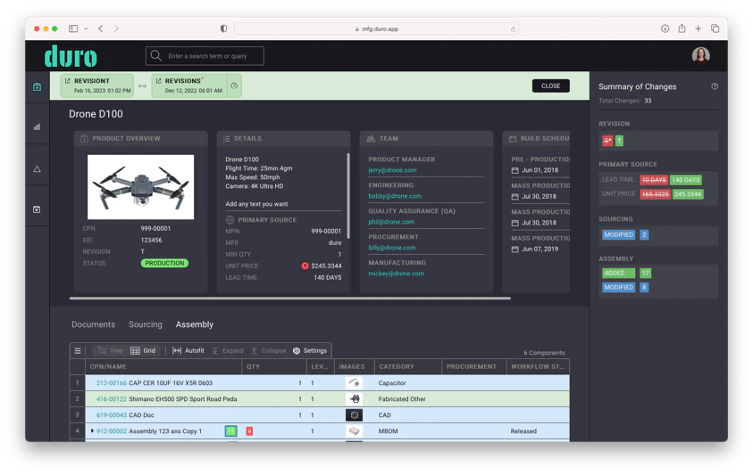Click the Safari address bar
The width and height of the screenshot is (753, 475).
[376, 29]
